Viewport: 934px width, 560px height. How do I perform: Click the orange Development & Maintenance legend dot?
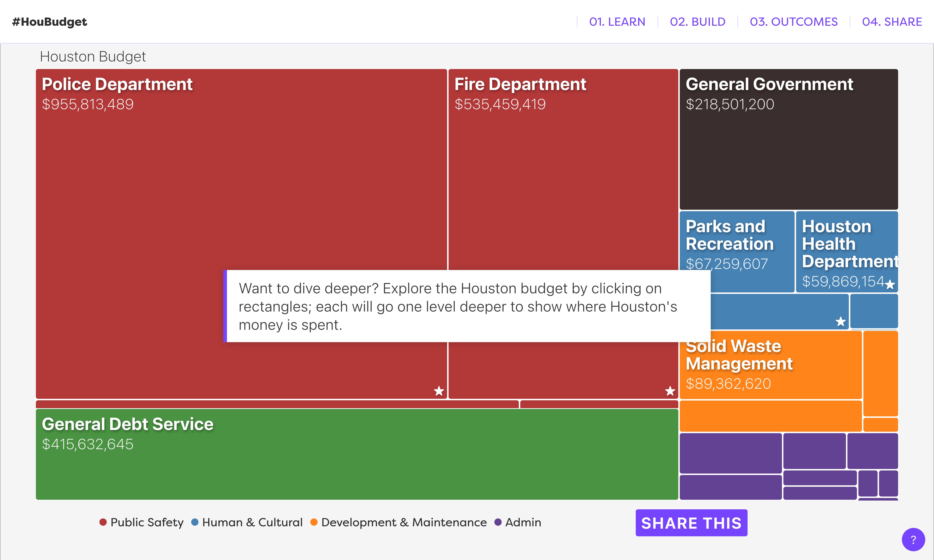[x=314, y=522]
